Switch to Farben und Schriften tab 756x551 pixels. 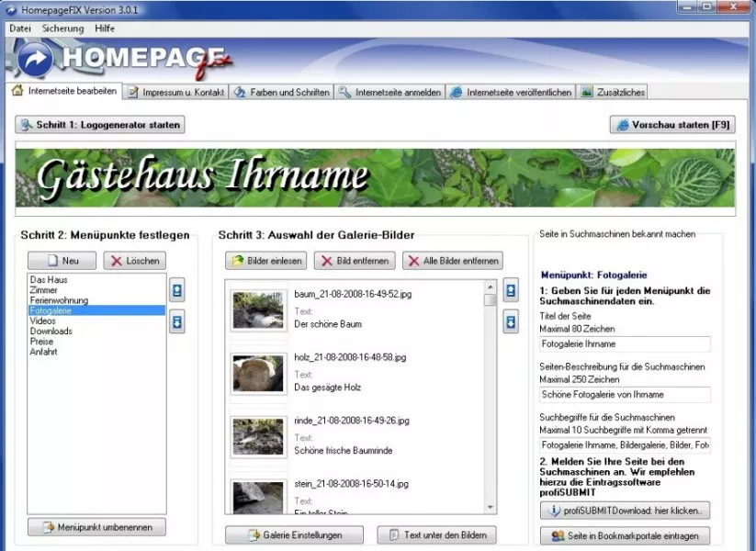280,92
